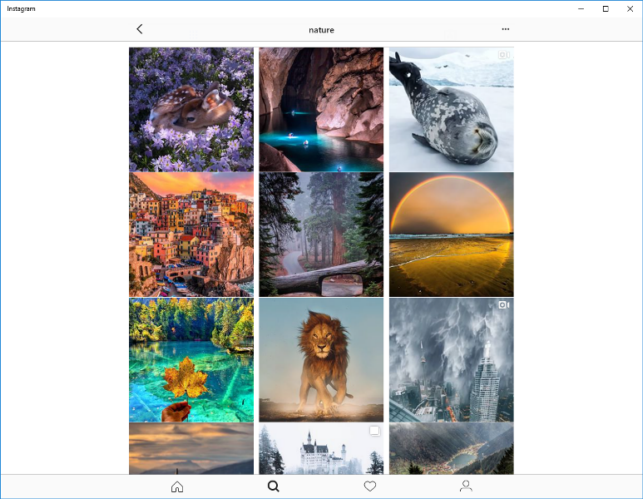Select the running lion photo
This screenshot has width=643, height=499.
pyautogui.click(x=321, y=360)
